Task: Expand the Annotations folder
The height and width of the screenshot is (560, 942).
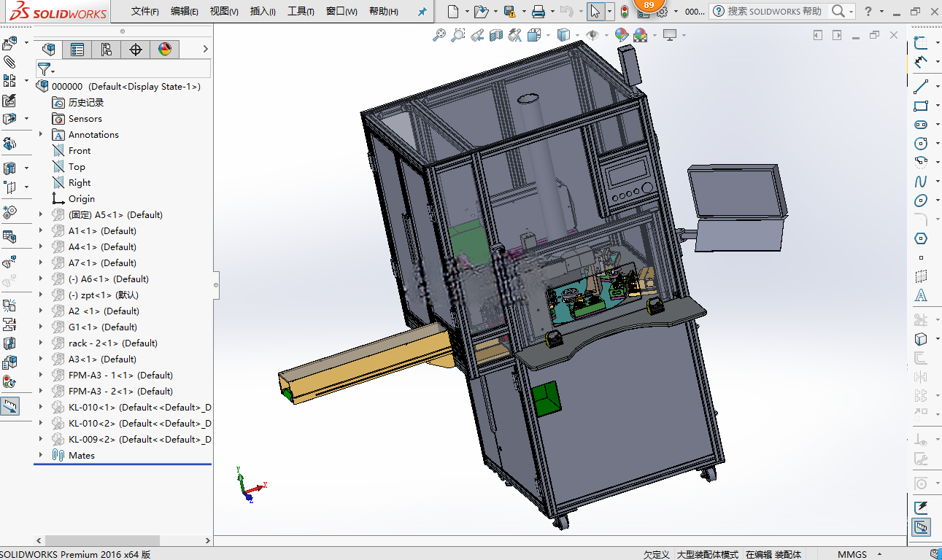Action: 41,134
